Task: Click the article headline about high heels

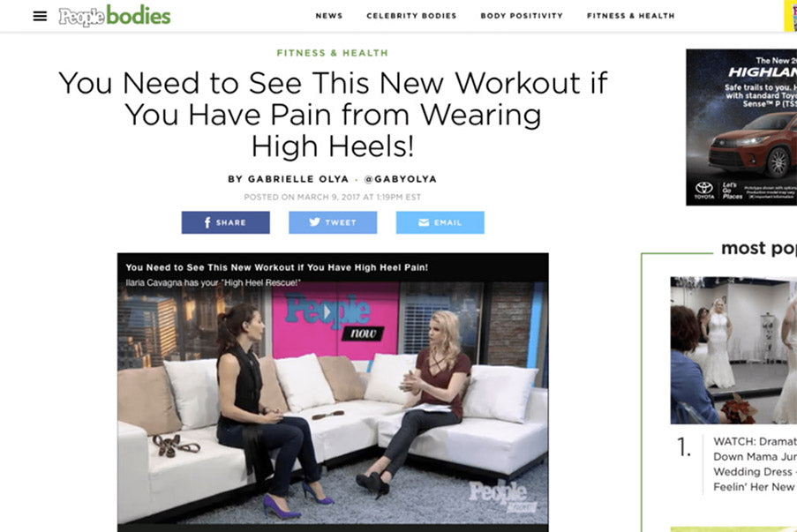Action: coord(333,115)
